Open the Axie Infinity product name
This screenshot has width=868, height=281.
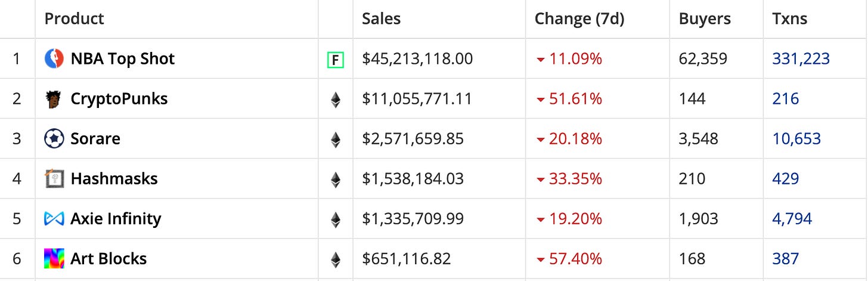click(x=116, y=218)
